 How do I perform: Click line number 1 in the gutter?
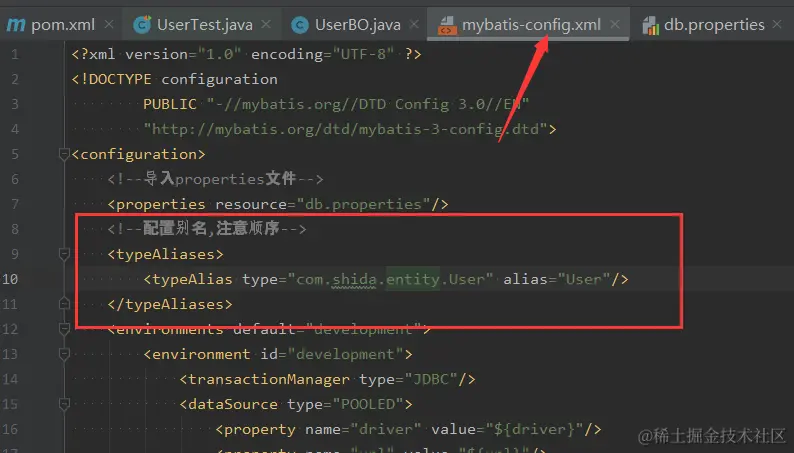coord(15,54)
